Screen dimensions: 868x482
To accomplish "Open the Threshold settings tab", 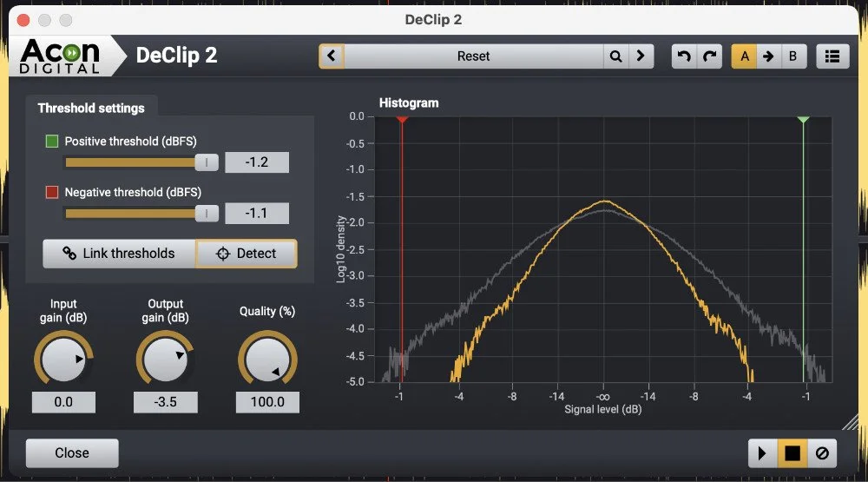I will 91,108.
